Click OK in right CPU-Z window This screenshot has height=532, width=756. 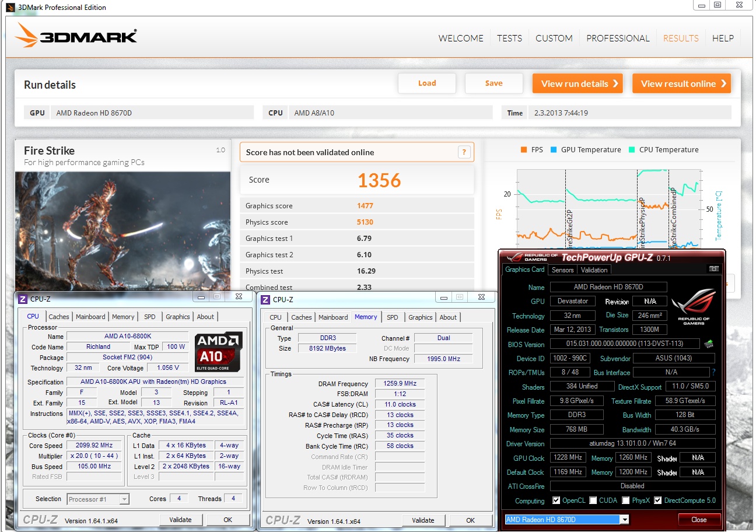[x=470, y=520]
